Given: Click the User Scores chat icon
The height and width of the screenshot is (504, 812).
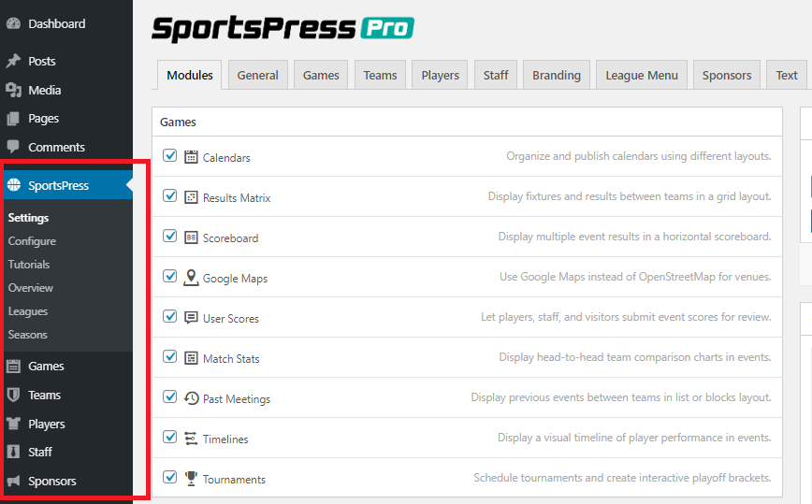Looking at the screenshot, I should point(191,318).
